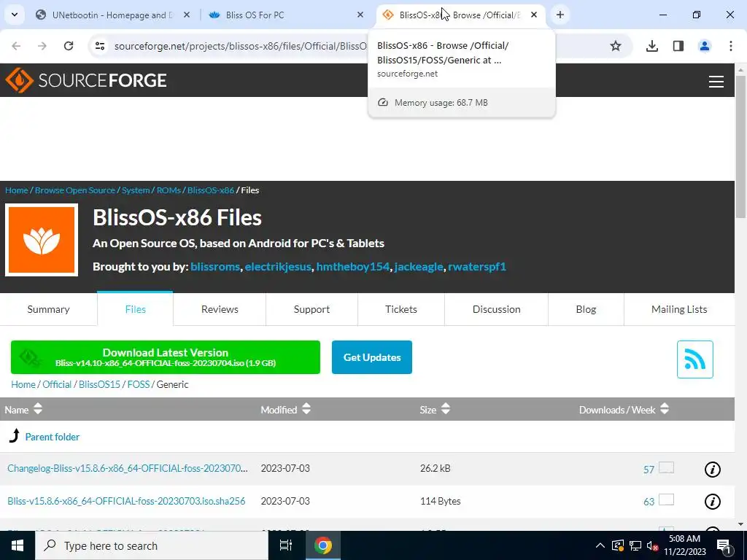Click the sourceforge.net URL address field
This screenshot has height=560, width=747.
coord(241,46)
